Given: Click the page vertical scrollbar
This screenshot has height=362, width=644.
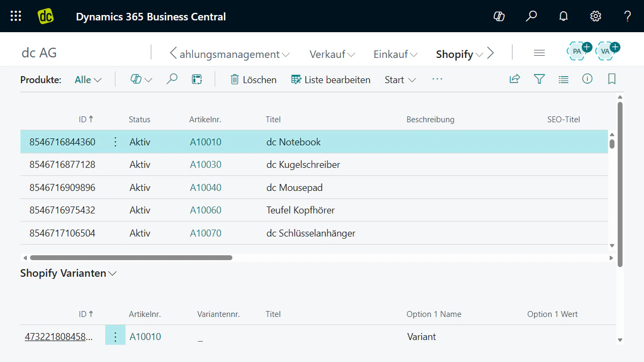Looking at the screenshot, I should tap(620, 184).
